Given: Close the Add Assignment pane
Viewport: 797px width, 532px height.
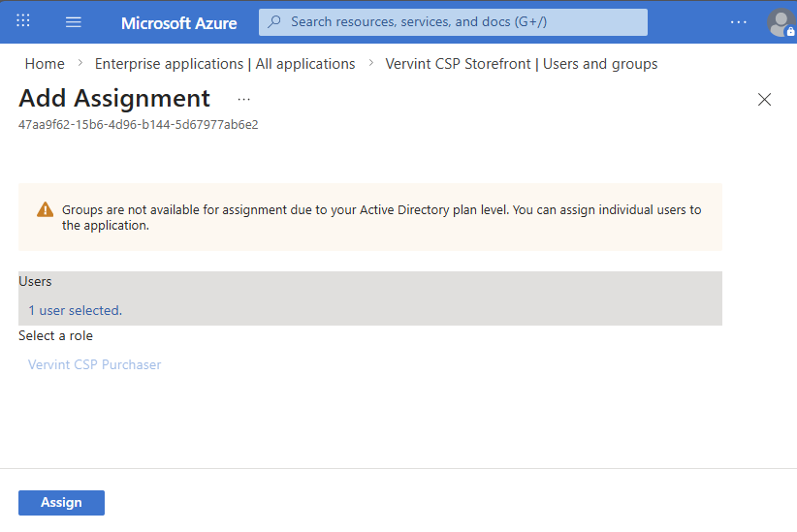Looking at the screenshot, I should coord(764,99).
